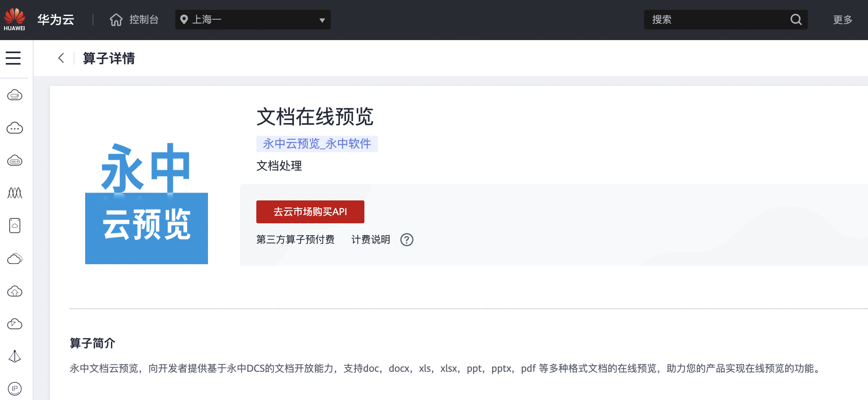Viewport: 868px width, 400px height.
Task: Click the 算子简介 section heading
Action: coord(93,343)
